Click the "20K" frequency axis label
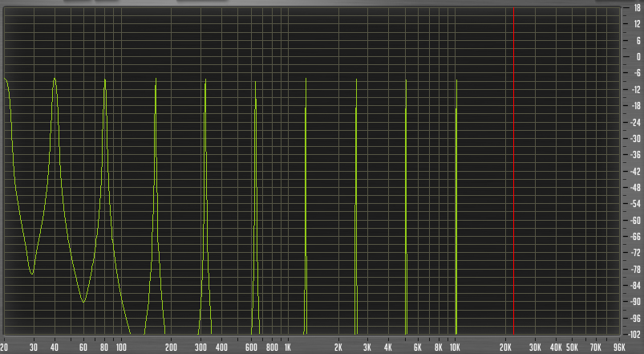The image size is (644, 354). (x=505, y=348)
